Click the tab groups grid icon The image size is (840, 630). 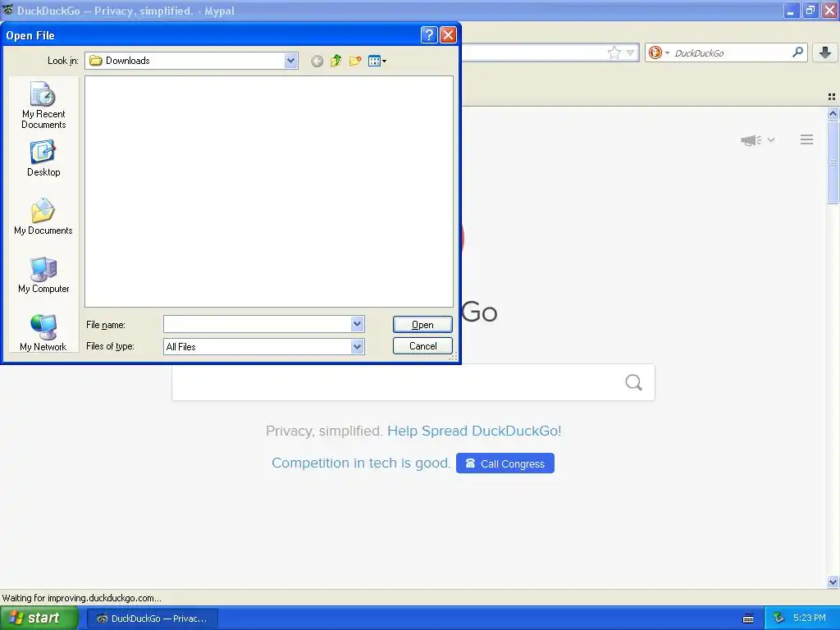click(x=832, y=97)
